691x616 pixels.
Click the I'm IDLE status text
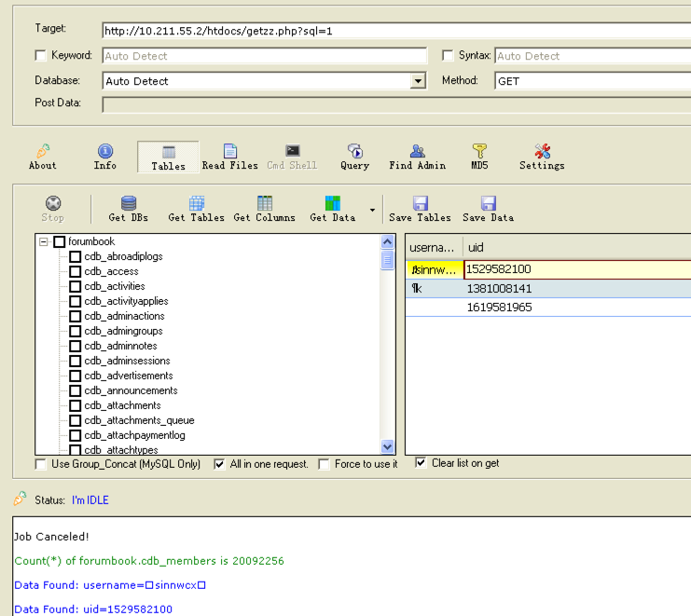pyautogui.click(x=90, y=500)
